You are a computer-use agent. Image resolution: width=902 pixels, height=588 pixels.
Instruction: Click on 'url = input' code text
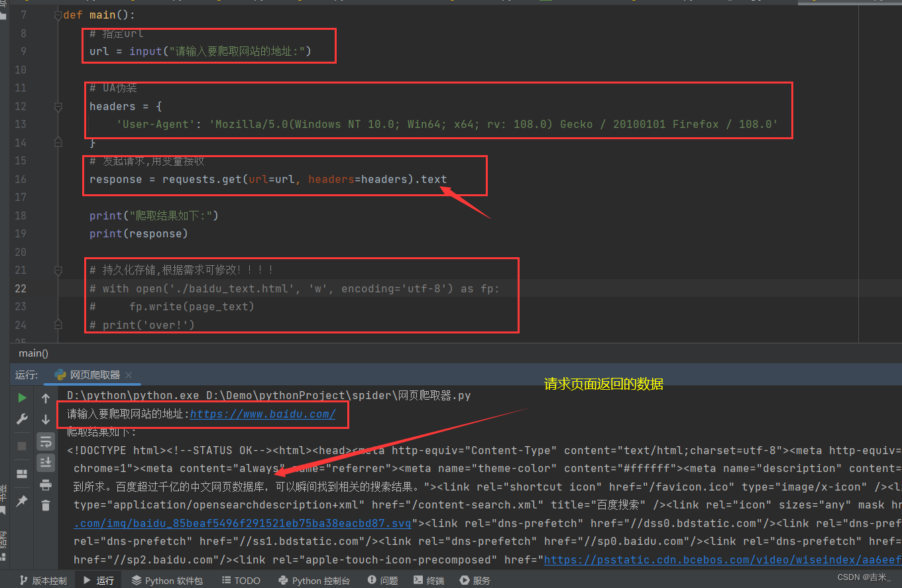point(126,51)
